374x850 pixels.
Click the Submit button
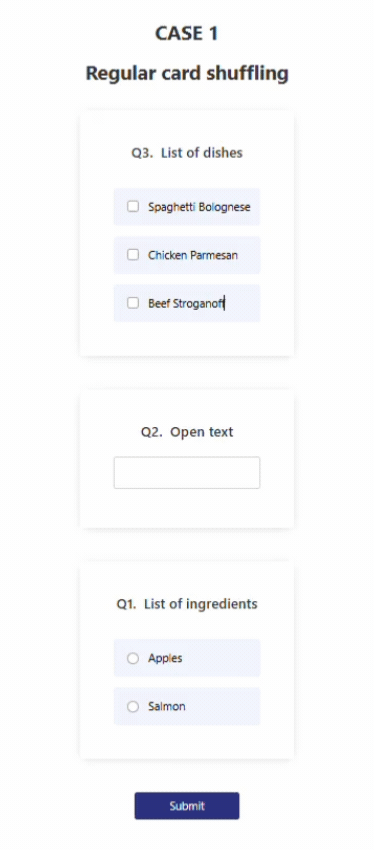[187, 806]
